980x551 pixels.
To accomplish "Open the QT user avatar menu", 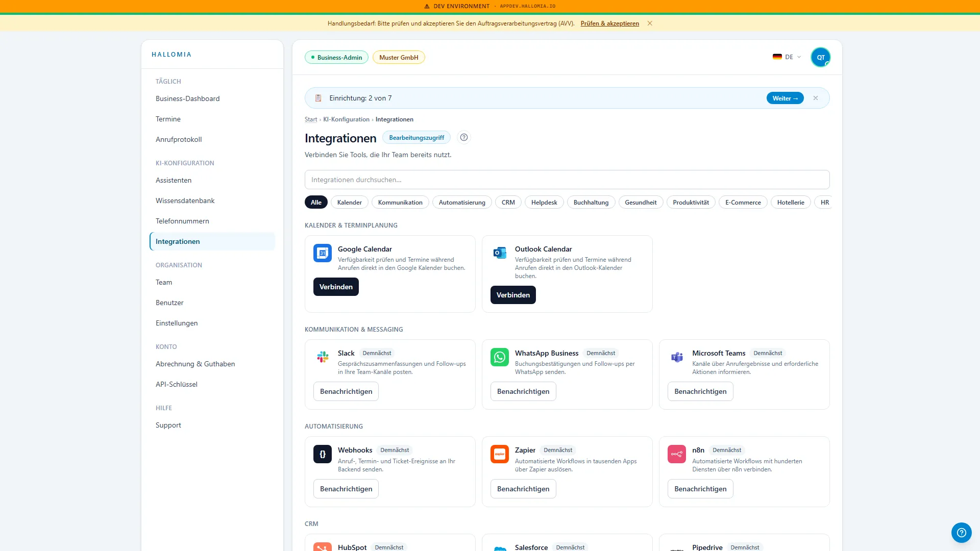I will [821, 57].
